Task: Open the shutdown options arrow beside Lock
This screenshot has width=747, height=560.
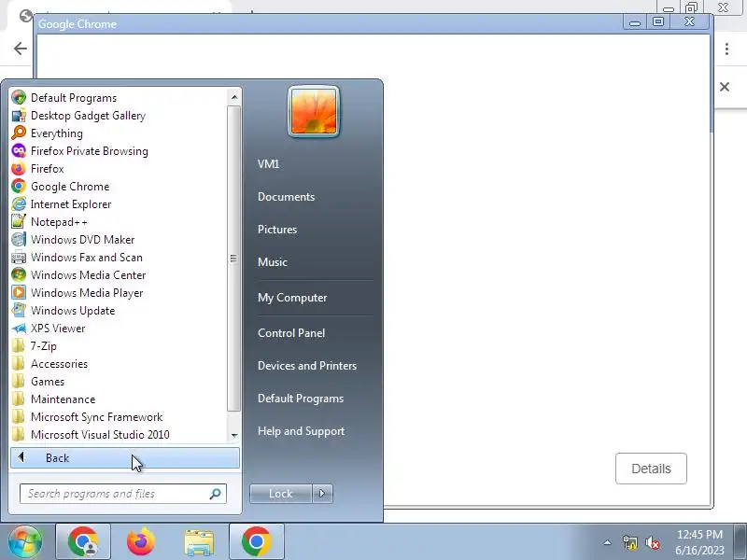Action: click(x=322, y=494)
